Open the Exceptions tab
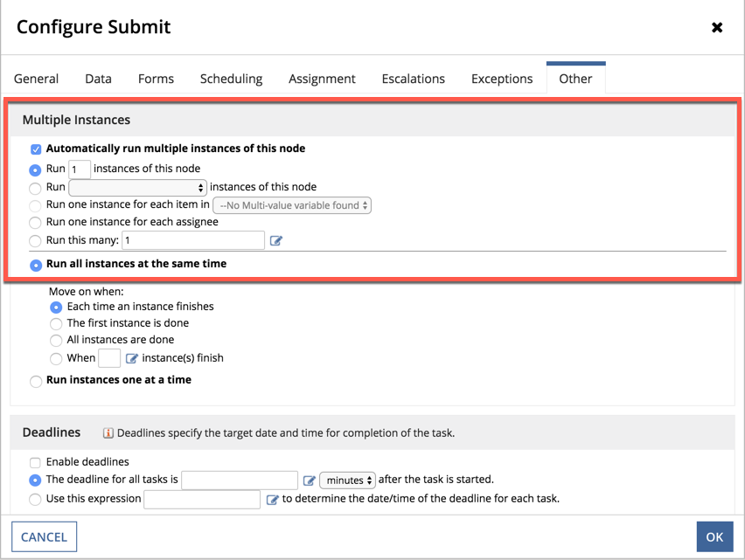 (502, 79)
